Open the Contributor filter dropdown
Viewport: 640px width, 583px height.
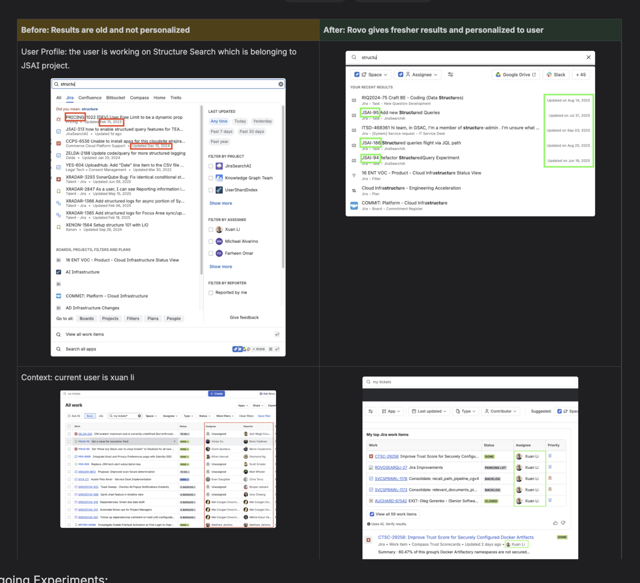pos(500,412)
